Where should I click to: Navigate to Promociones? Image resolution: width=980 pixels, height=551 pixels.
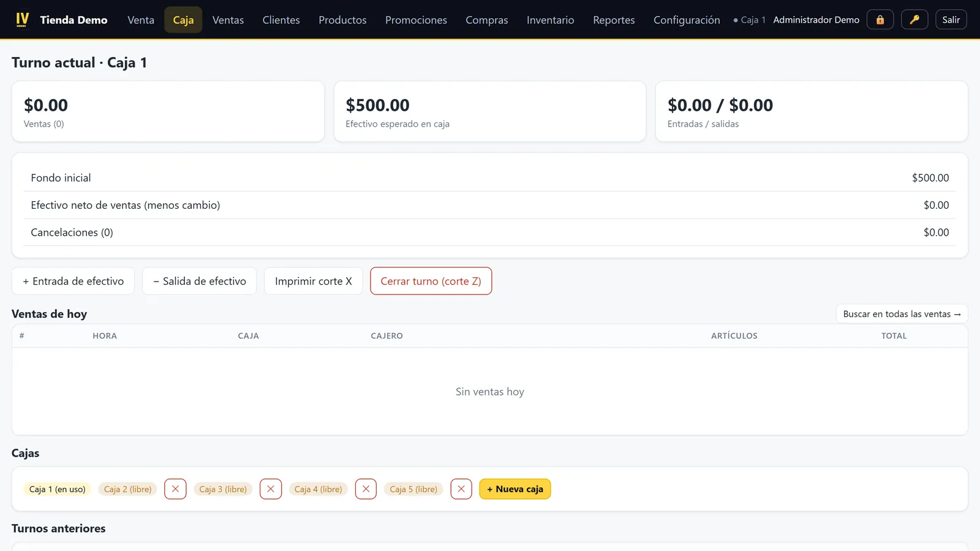point(416,20)
